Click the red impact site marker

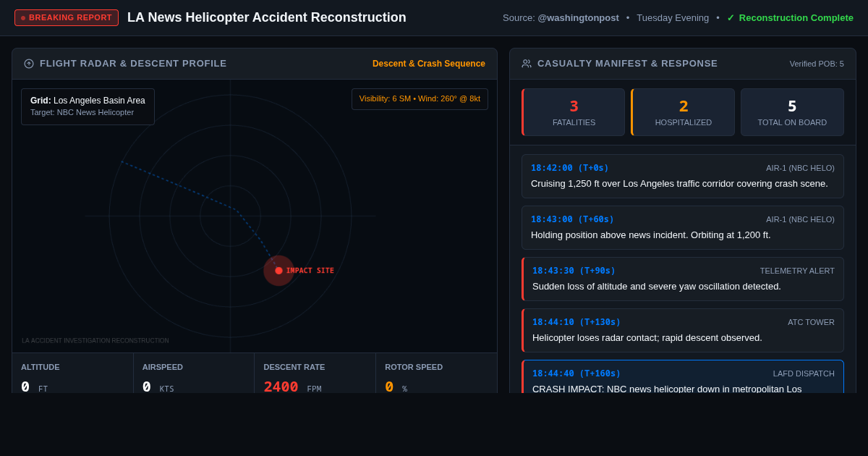click(x=278, y=271)
